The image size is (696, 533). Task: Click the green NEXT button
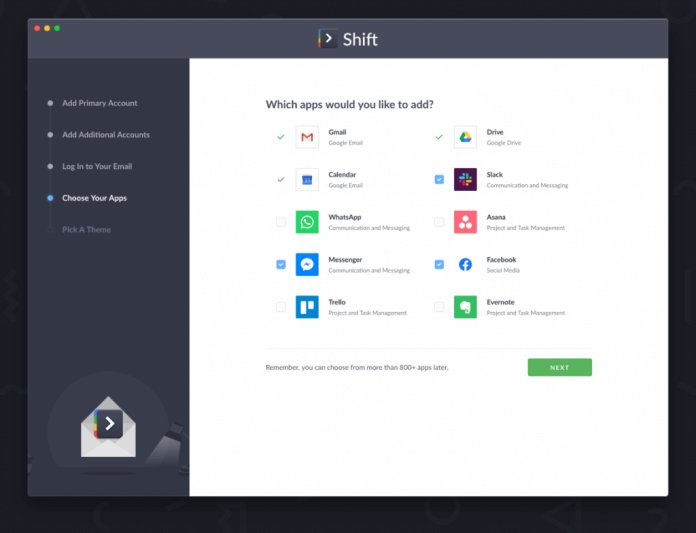559,367
